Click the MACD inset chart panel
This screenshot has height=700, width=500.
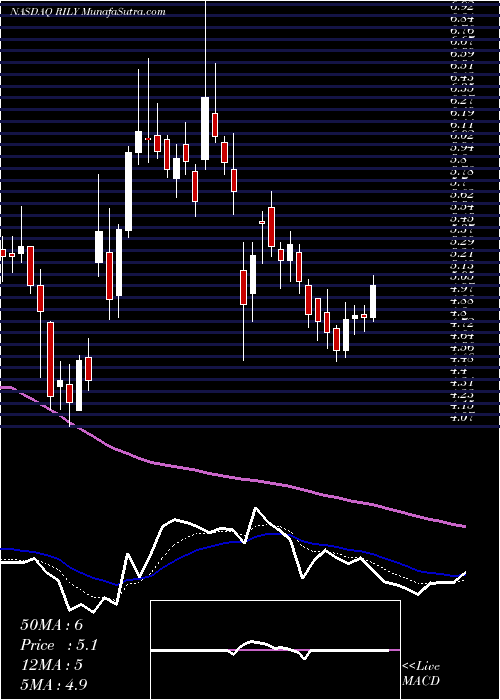point(275,650)
